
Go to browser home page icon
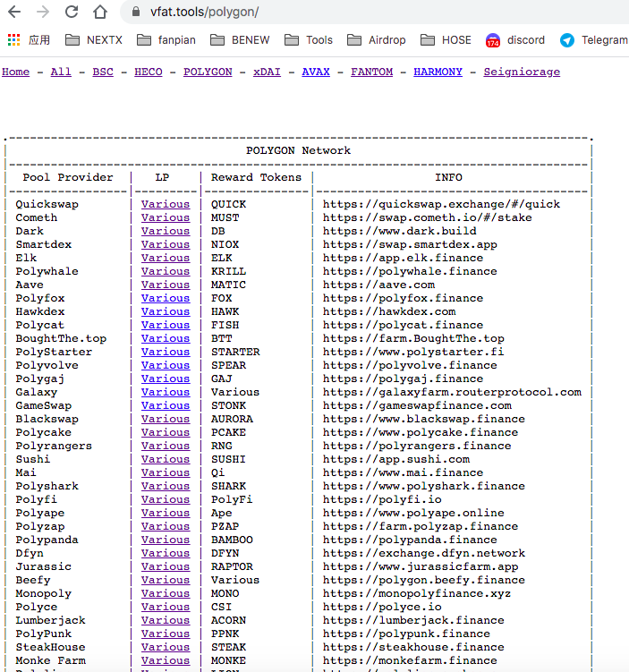point(100,12)
